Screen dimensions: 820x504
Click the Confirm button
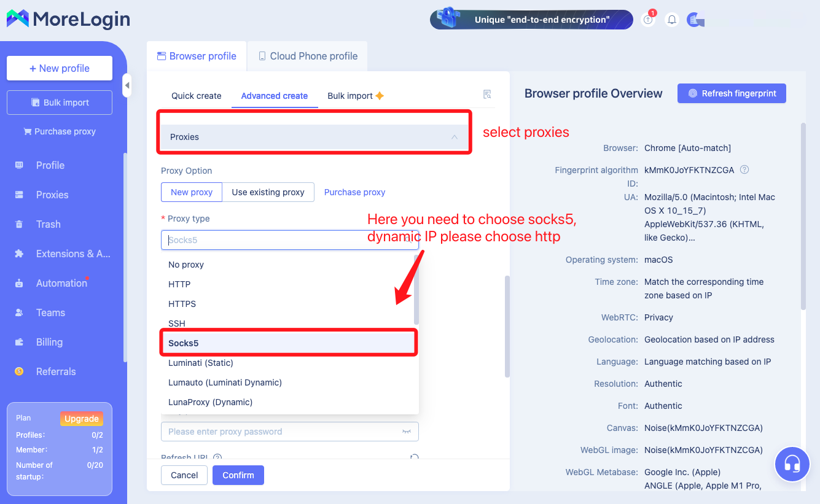238,475
